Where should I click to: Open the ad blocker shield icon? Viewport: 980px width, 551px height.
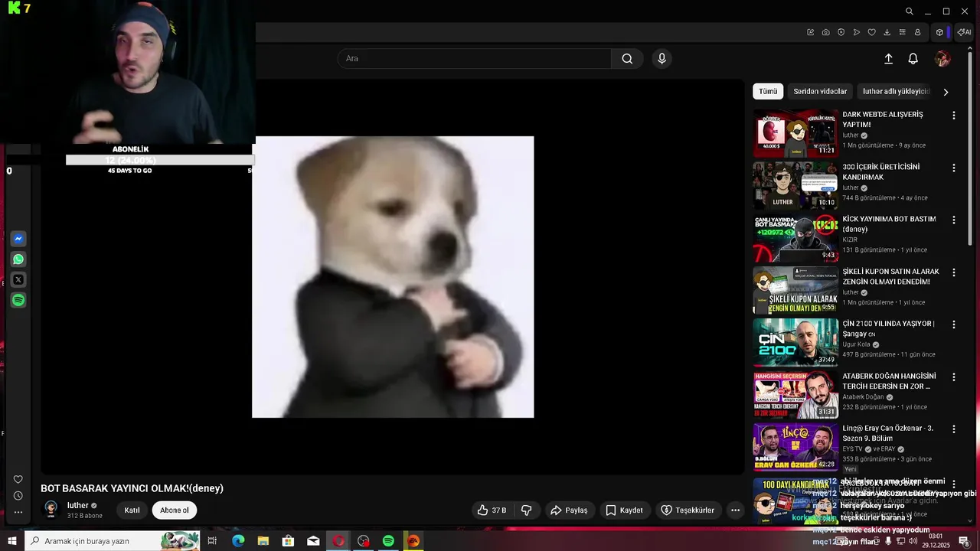click(841, 32)
